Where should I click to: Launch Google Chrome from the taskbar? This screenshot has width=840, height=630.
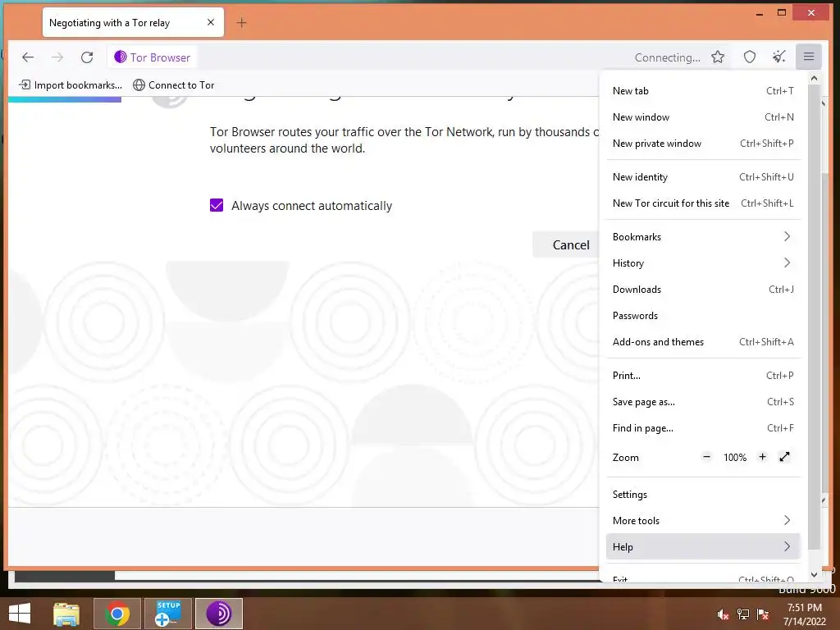[x=117, y=614]
